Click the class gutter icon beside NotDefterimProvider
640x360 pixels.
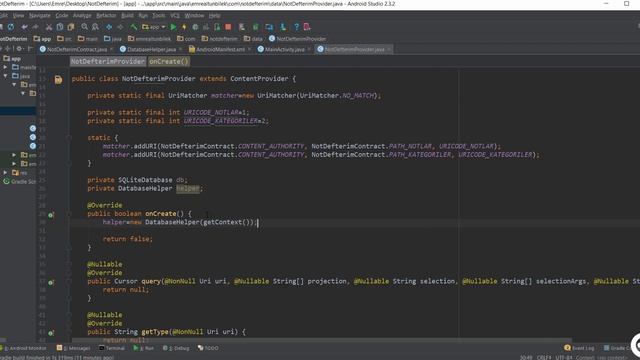58,80
